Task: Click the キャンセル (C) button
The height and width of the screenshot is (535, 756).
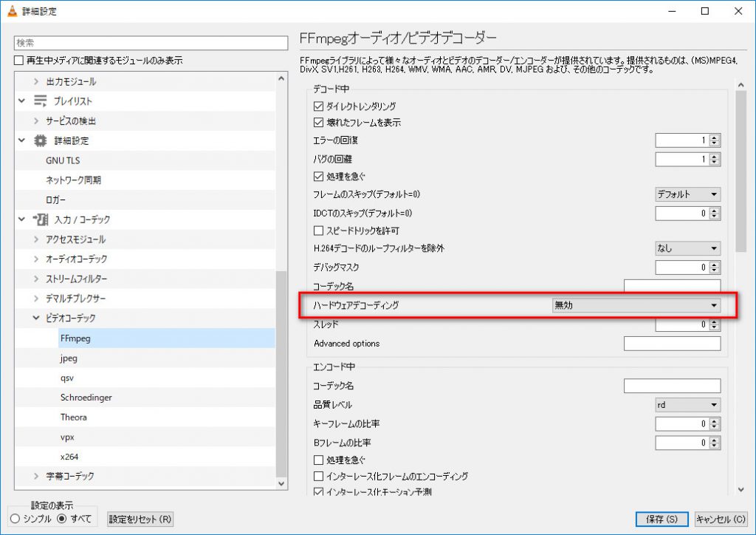Action: 721,519
